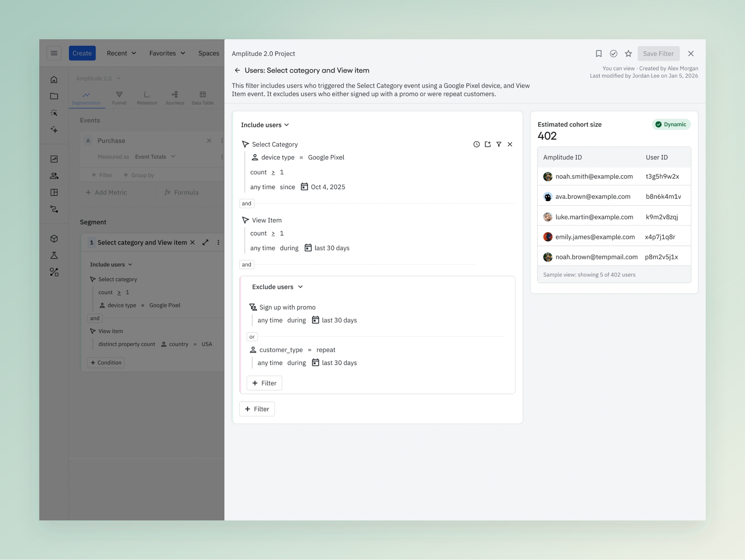Star this filter as favorite

pyautogui.click(x=628, y=53)
